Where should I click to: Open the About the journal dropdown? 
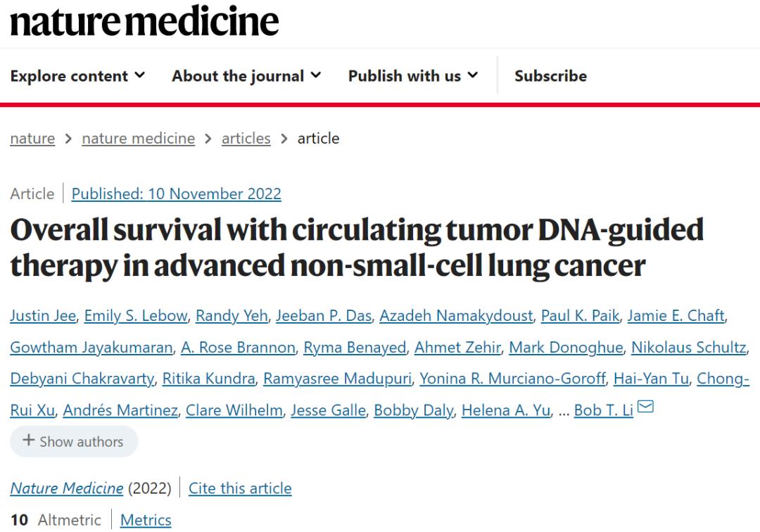246,76
